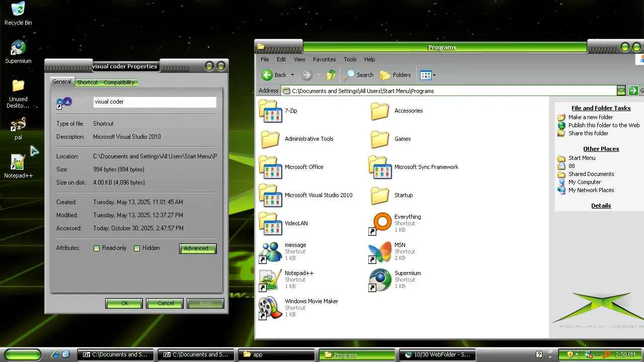Go back using the Back button in Programs
The width and height of the screenshot is (644, 362).
[274, 75]
